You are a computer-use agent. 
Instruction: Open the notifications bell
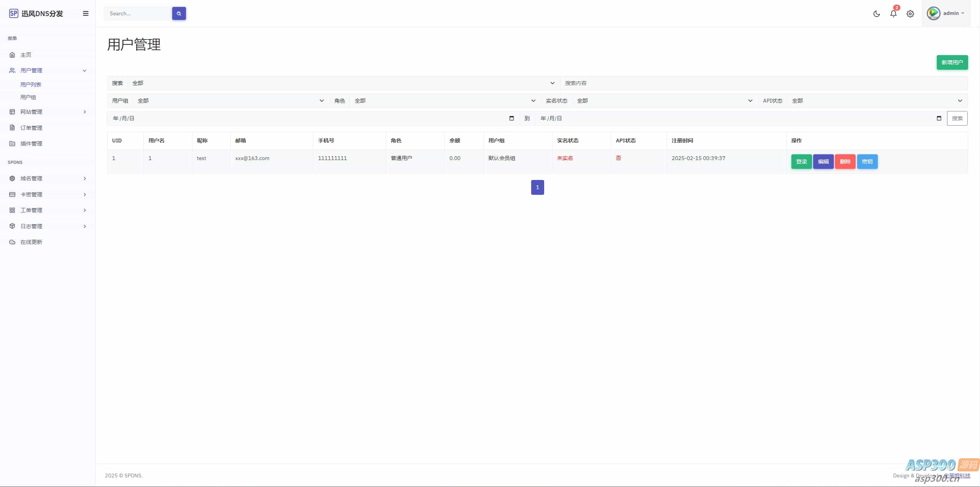893,14
